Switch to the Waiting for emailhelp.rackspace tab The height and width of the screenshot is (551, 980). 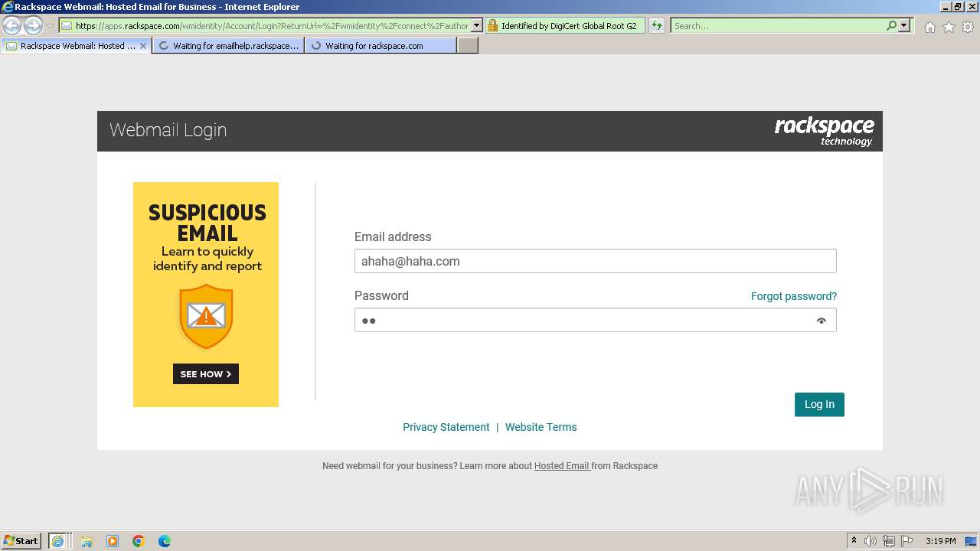[x=228, y=46]
